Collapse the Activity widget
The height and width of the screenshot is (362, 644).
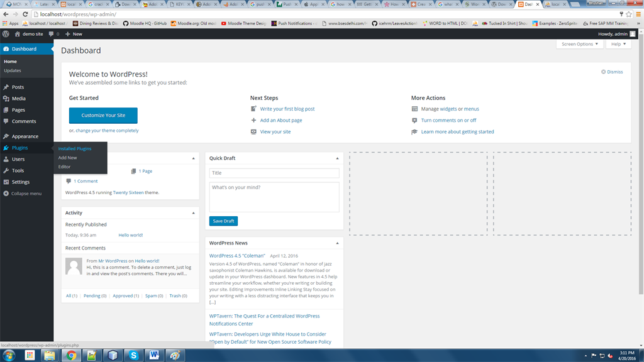point(194,213)
